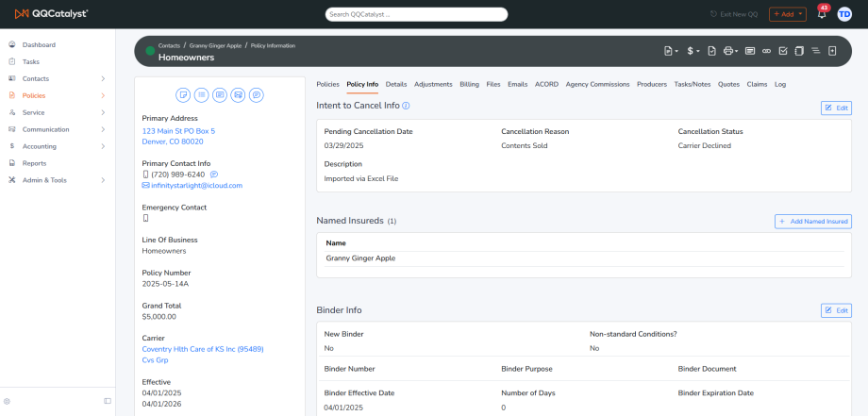Image resolution: width=868 pixels, height=416 pixels.
Task: Click the text message icon beside phone number
Action: pyautogui.click(x=214, y=175)
